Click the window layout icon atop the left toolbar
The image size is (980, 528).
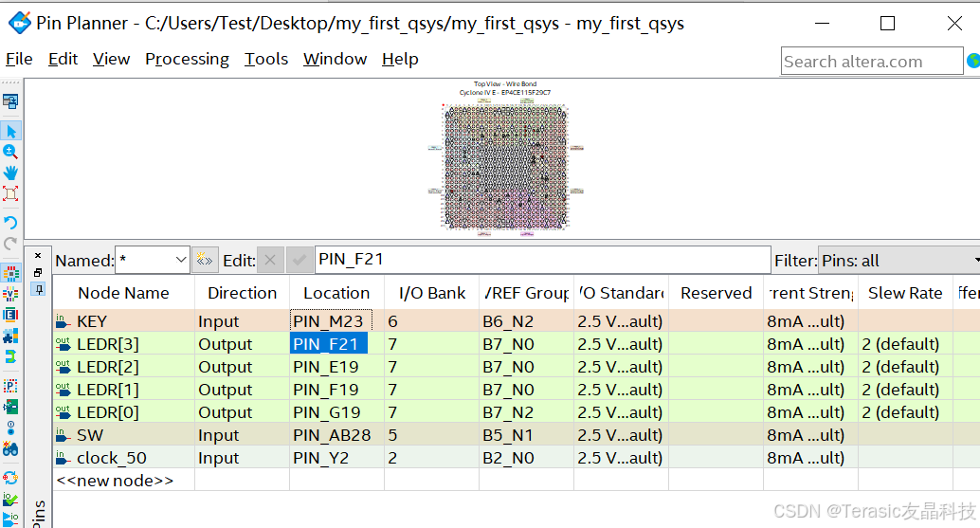point(10,101)
